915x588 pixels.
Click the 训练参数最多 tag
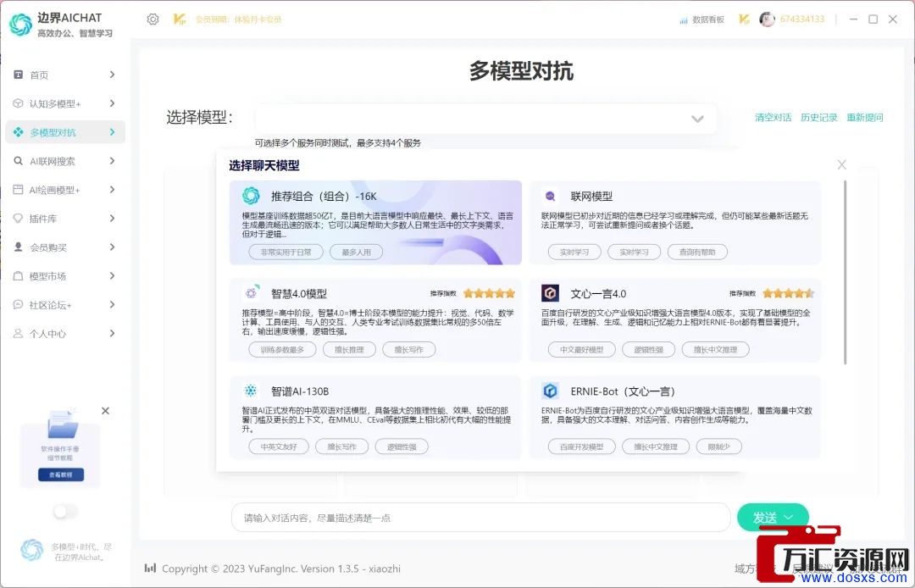coord(282,349)
